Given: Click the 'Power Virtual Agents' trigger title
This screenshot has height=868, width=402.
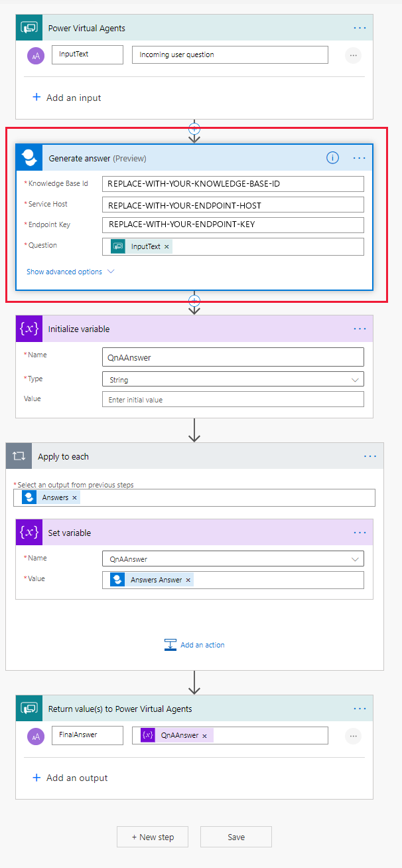Looking at the screenshot, I should point(87,28).
